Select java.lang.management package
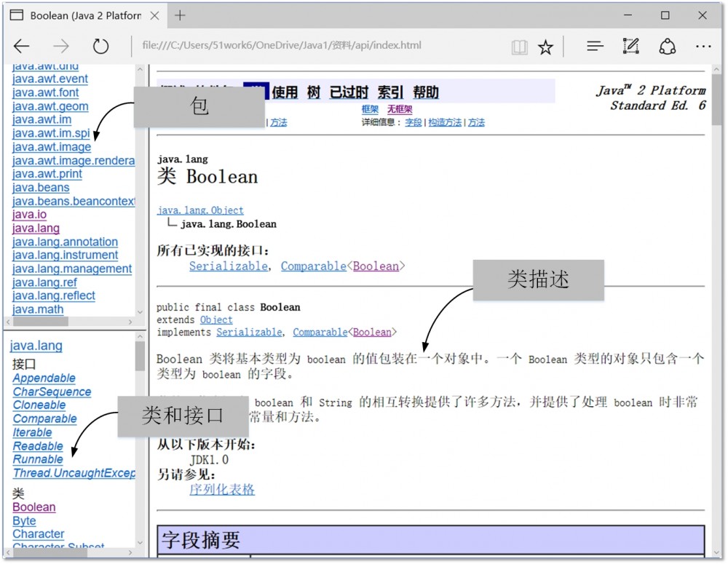 [x=72, y=269]
